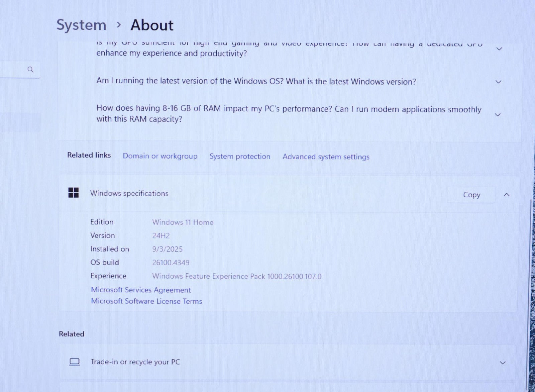Viewport: 535px width, 392px height.
Task: Open Domain or workgroup link
Action: [160, 156]
